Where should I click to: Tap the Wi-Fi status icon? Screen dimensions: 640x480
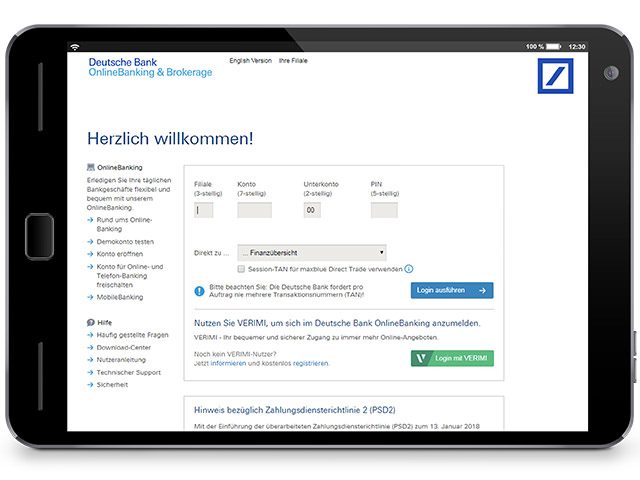click(74, 47)
